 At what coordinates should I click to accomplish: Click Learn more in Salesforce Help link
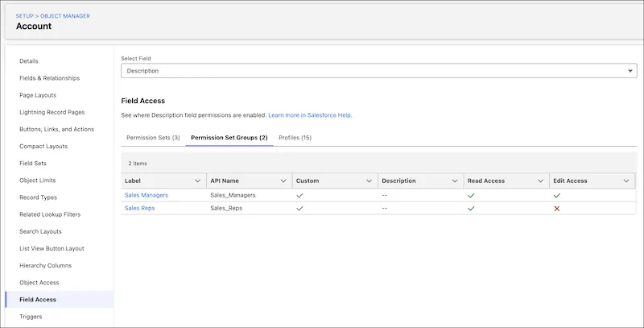pos(310,115)
